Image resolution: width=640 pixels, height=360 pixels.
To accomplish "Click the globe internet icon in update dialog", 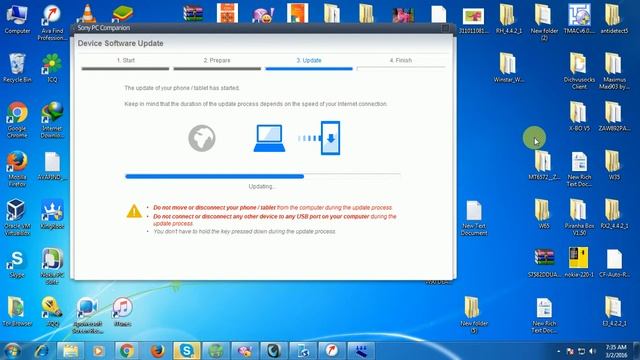I will click(x=202, y=138).
